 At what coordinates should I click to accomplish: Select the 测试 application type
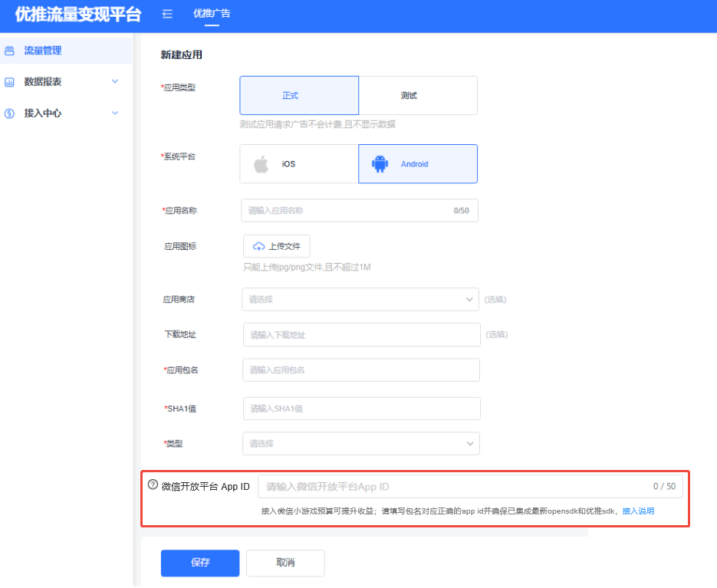click(418, 96)
